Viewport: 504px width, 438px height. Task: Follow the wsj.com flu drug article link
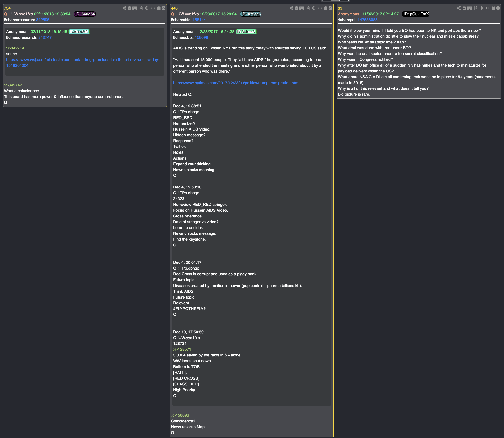pos(83,63)
